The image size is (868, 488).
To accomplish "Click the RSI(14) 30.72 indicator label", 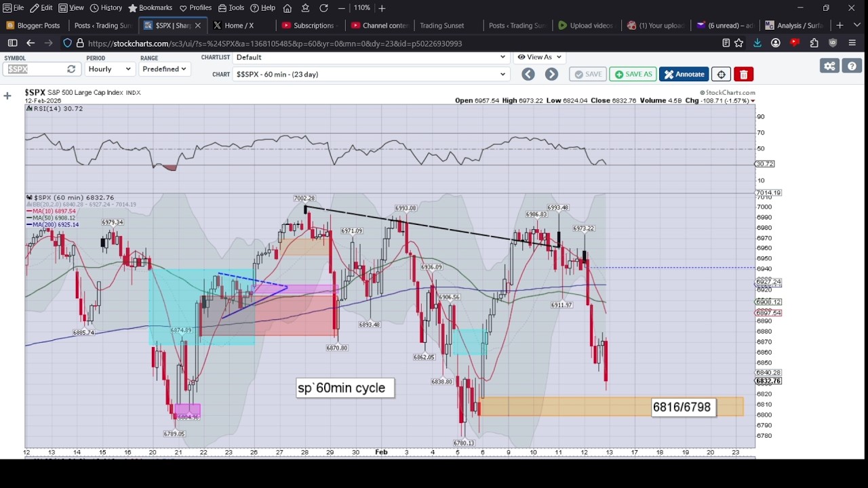I will pyautogui.click(x=54, y=108).
